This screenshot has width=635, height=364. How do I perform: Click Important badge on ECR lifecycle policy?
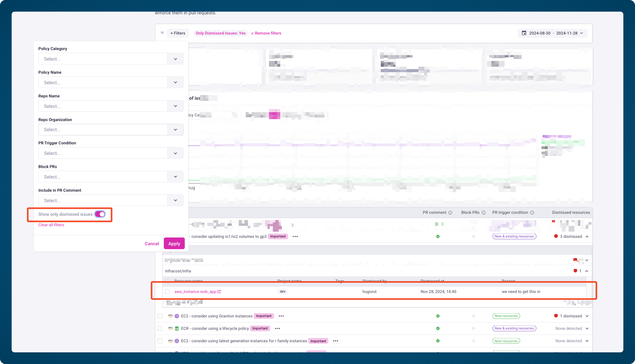click(x=260, y=328)
